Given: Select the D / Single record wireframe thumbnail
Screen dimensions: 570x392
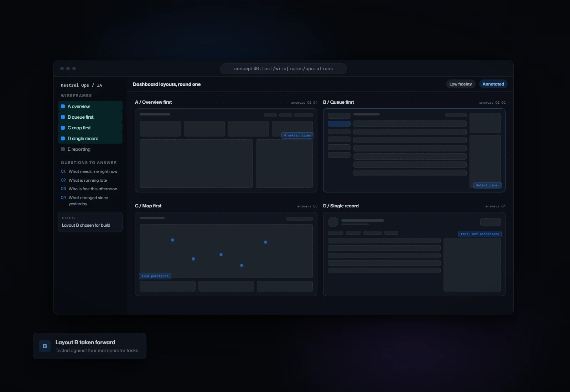Looking at the screenshot, I should [414, 254].
